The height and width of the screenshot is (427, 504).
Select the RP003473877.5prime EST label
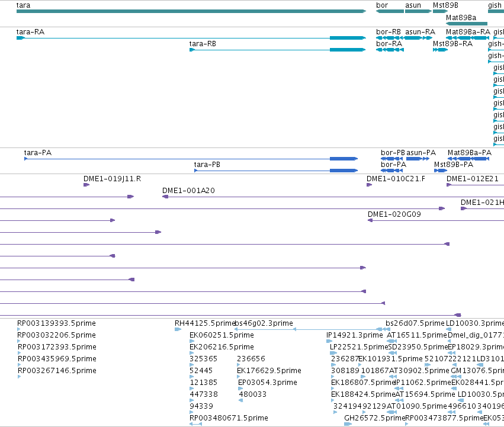pyautogui.click(x=445, y=418)
